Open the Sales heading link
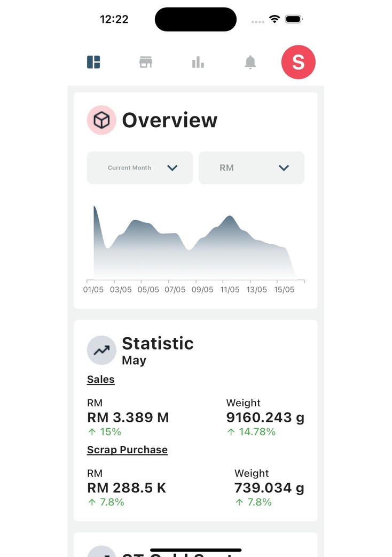 (101, 380)
